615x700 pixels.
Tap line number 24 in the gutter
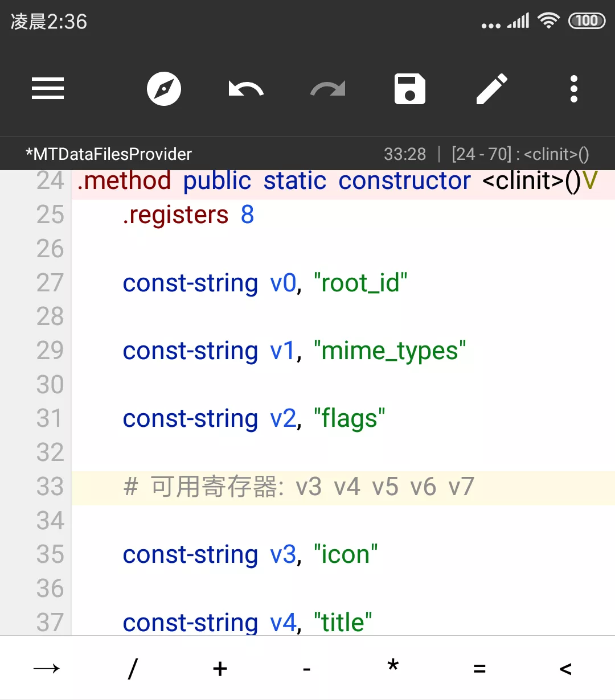pos(50,181)
